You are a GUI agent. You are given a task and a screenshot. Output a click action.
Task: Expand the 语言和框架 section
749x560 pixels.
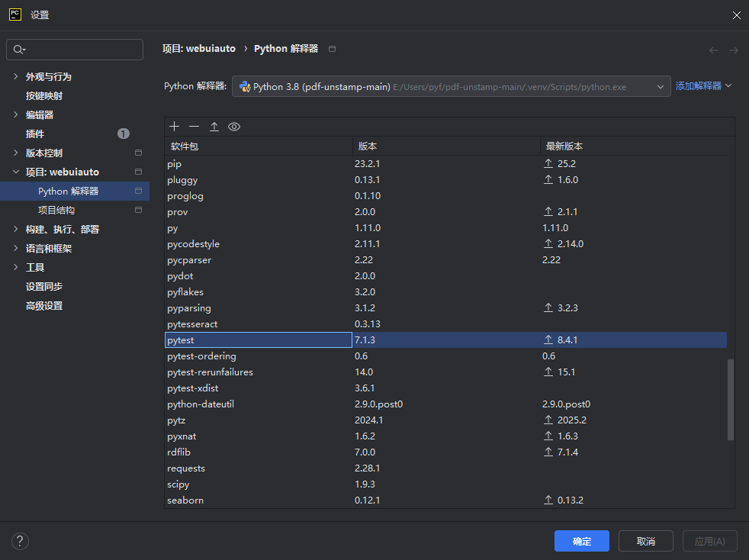click(16, 249)
